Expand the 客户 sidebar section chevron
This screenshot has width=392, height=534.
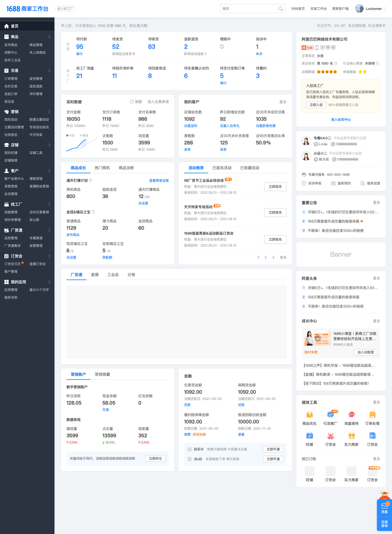(49, 171)
